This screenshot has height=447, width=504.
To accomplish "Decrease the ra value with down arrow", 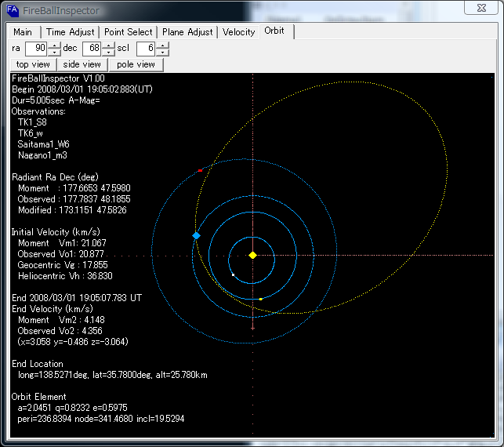I will (54, 53).
